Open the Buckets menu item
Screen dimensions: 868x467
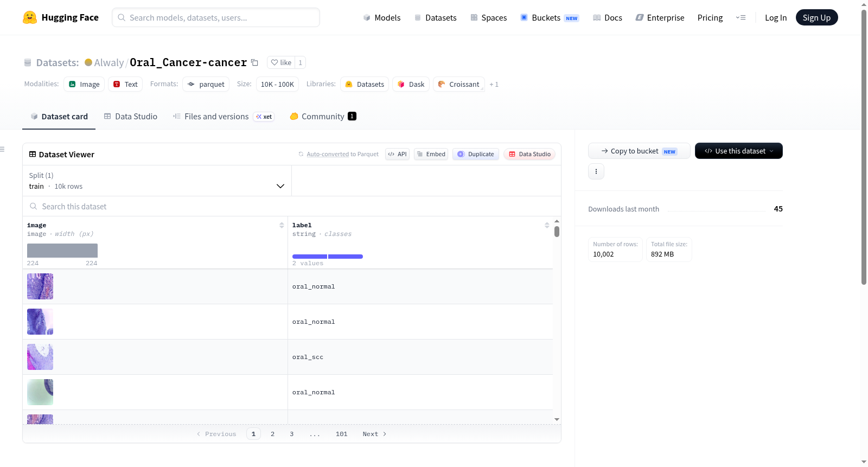click(x=550, y=17)
